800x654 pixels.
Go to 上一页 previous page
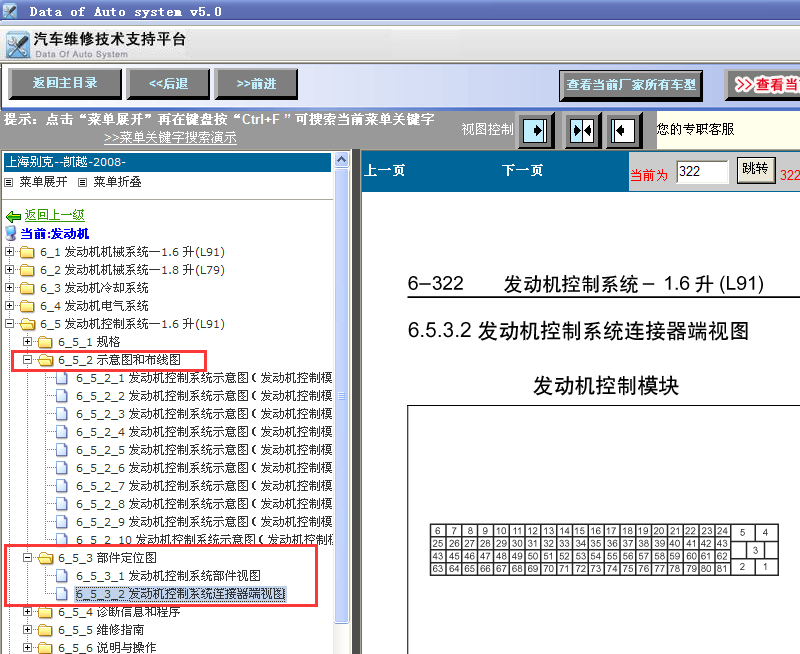384,170
